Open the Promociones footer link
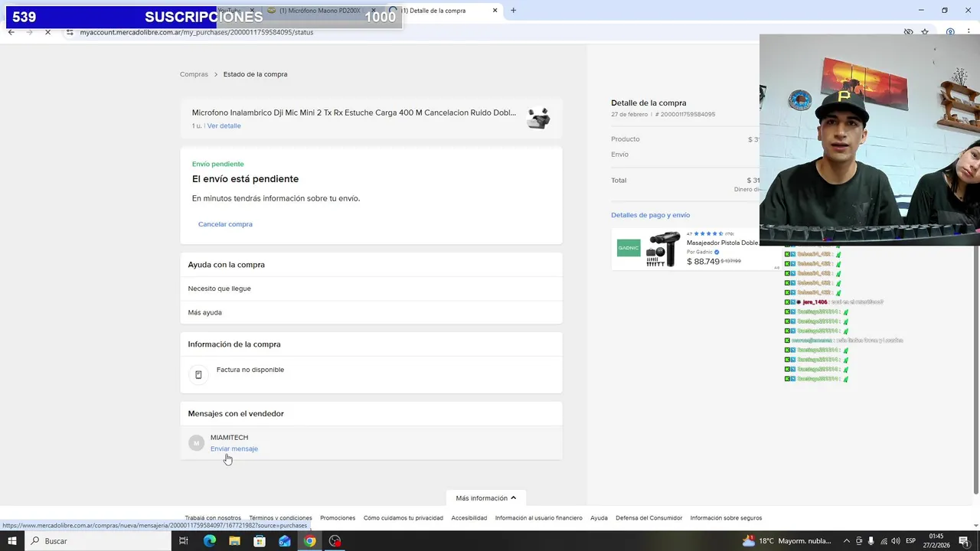 click(x=338, y=518)
